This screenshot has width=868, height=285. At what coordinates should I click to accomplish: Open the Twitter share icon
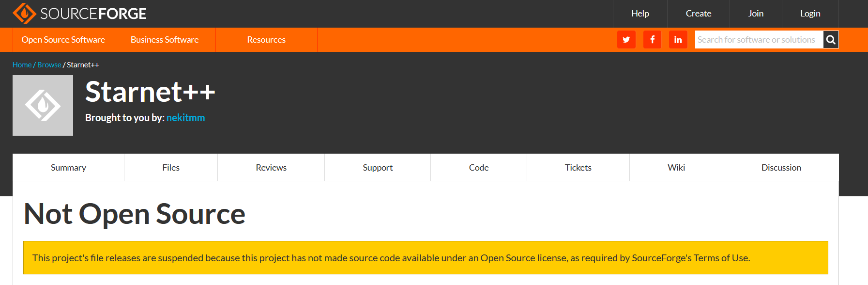pyautogui.click(x=626, y=40)
